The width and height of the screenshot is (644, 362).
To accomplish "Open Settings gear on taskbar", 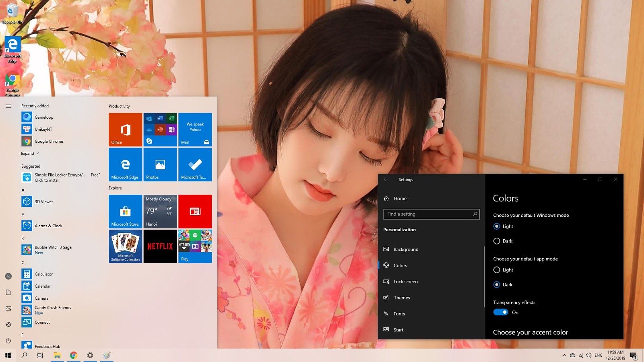I will [90, 355].
